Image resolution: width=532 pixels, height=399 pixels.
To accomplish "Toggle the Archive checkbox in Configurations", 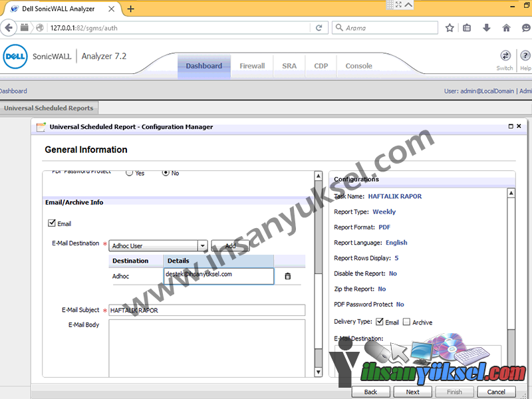I will (406, 322).
